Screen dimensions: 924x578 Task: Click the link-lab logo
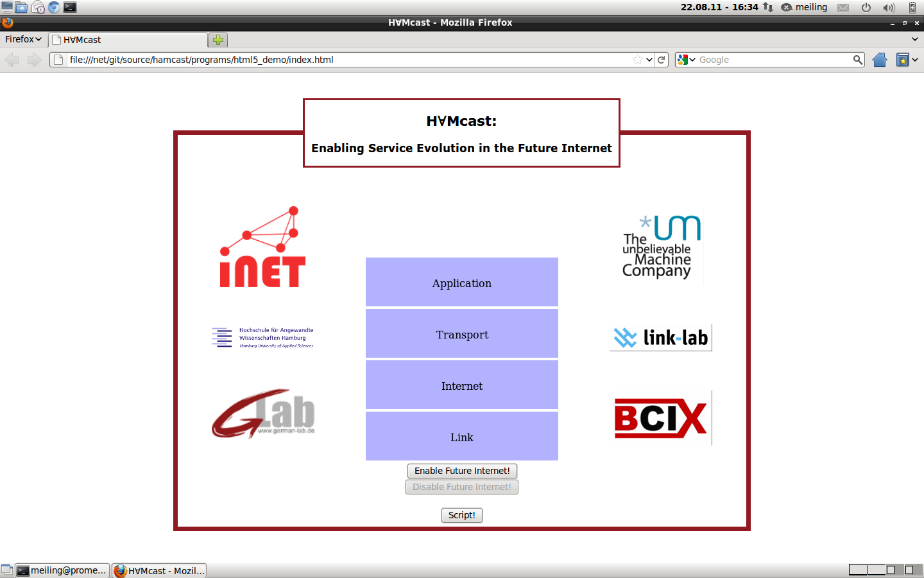661,337
